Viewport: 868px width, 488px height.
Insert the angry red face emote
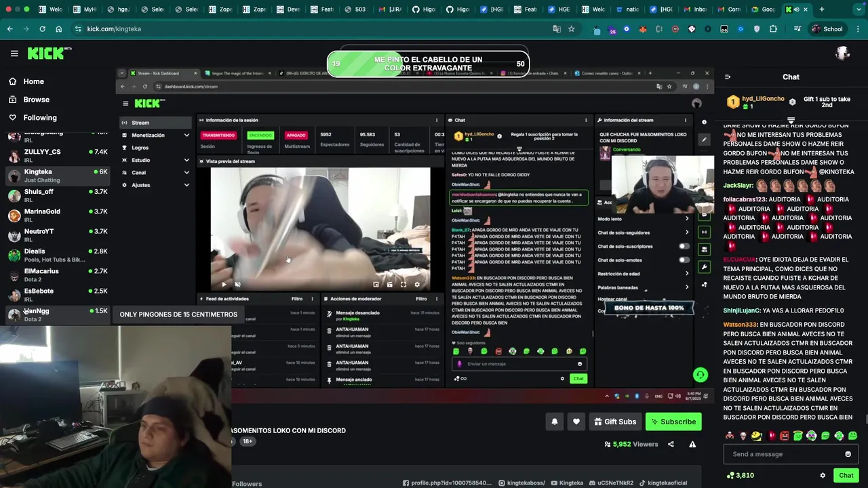click(x=785, y=436)
